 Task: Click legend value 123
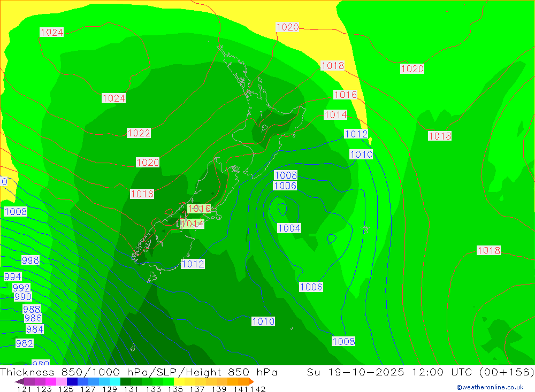tap(44, 389)
